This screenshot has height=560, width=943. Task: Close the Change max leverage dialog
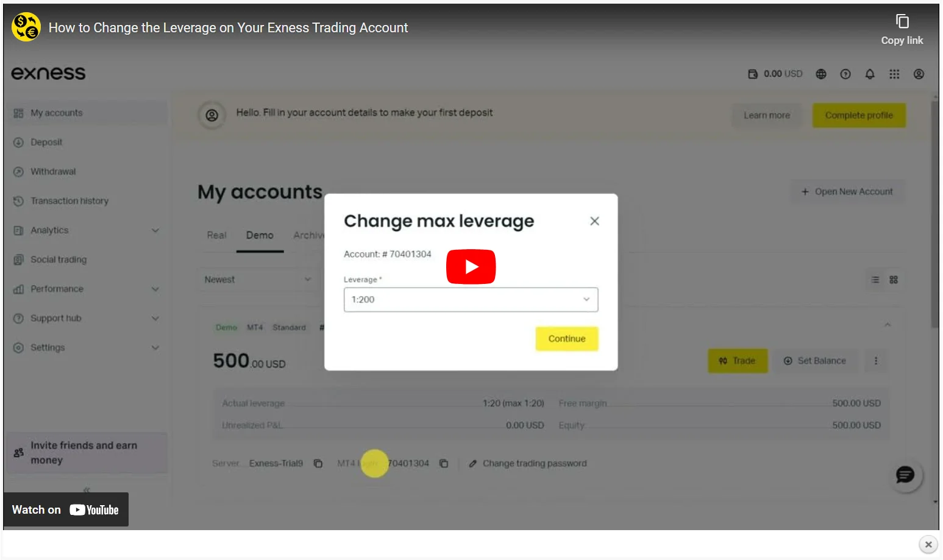tap(594, 221)
